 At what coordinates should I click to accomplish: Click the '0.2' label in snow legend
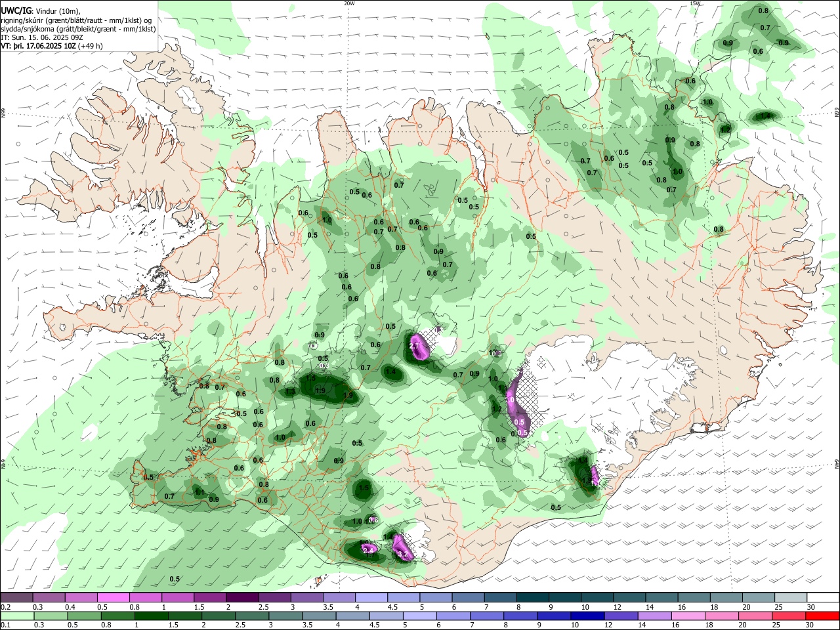[5, 607]
